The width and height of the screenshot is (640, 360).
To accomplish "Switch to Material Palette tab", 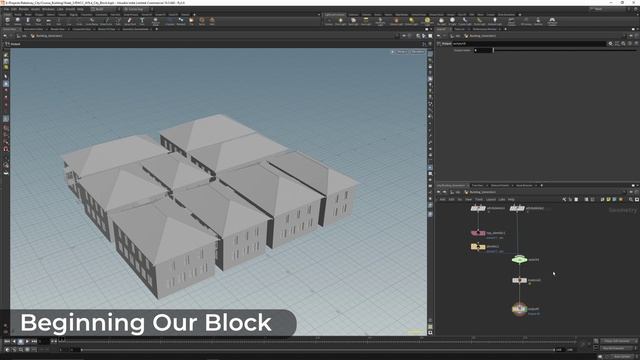I will [500, 185].
